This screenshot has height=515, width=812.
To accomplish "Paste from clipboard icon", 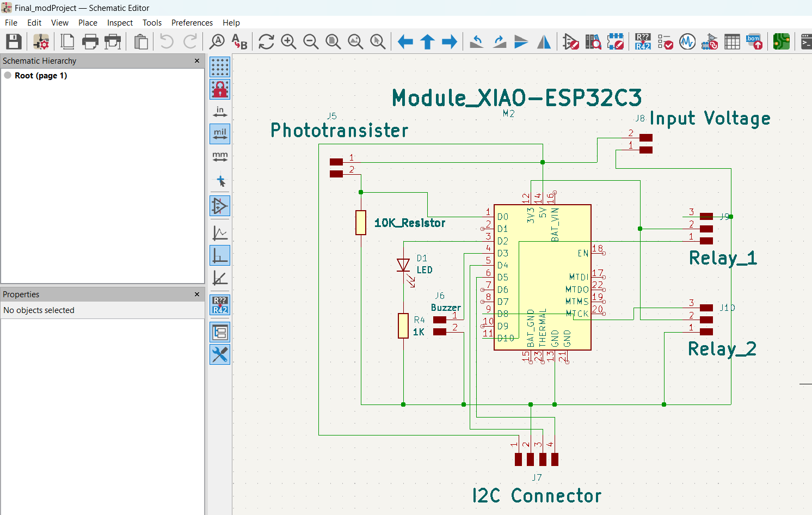I will [141, 41].
